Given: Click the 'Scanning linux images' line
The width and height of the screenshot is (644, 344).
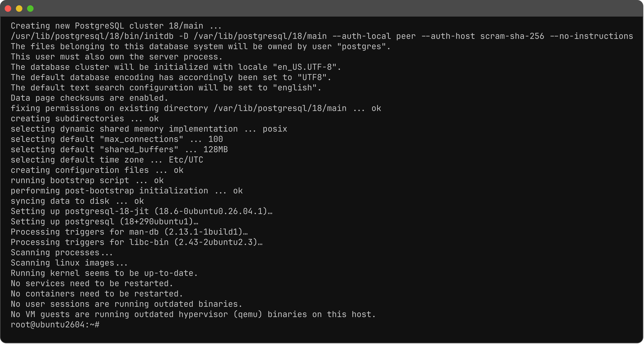Looking at the screenshot, I should [69, 263].
